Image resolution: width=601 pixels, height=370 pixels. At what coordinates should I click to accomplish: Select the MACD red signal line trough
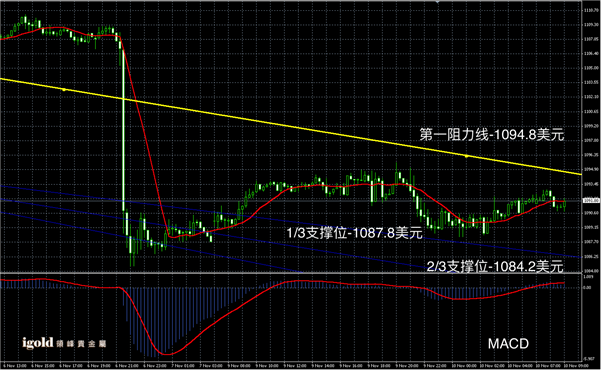click(166, 354)
